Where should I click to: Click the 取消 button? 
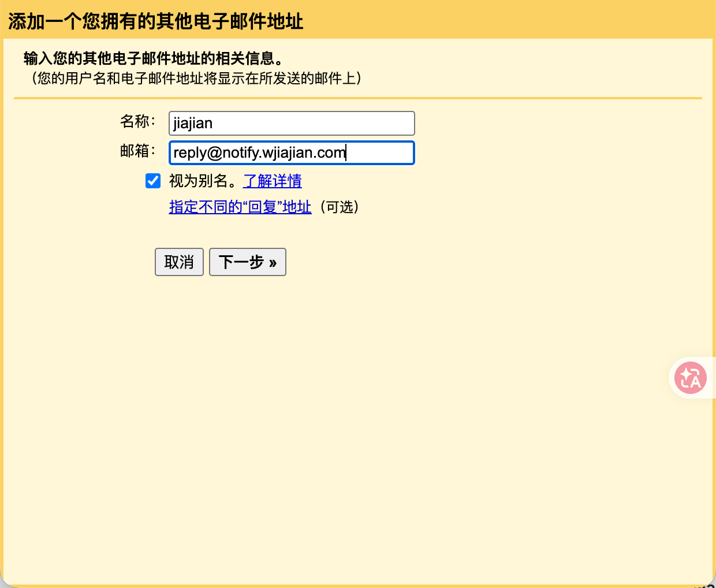(179, 262)
